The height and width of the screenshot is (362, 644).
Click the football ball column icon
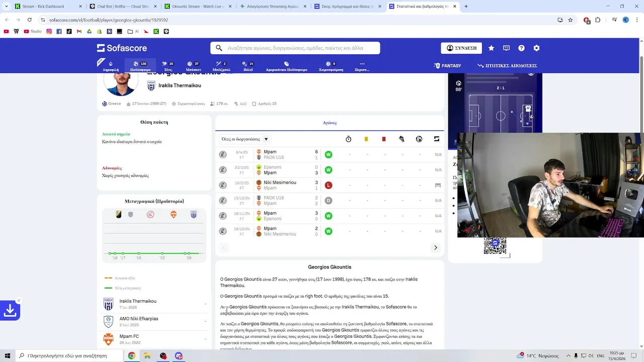click(419, 139)
